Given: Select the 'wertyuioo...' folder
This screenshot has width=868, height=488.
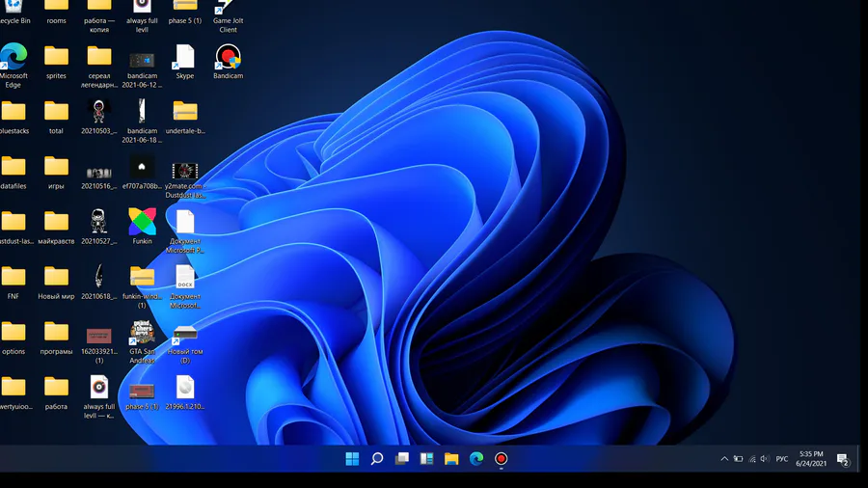Looking at the screenshot, I should click(x=14, y=393).
